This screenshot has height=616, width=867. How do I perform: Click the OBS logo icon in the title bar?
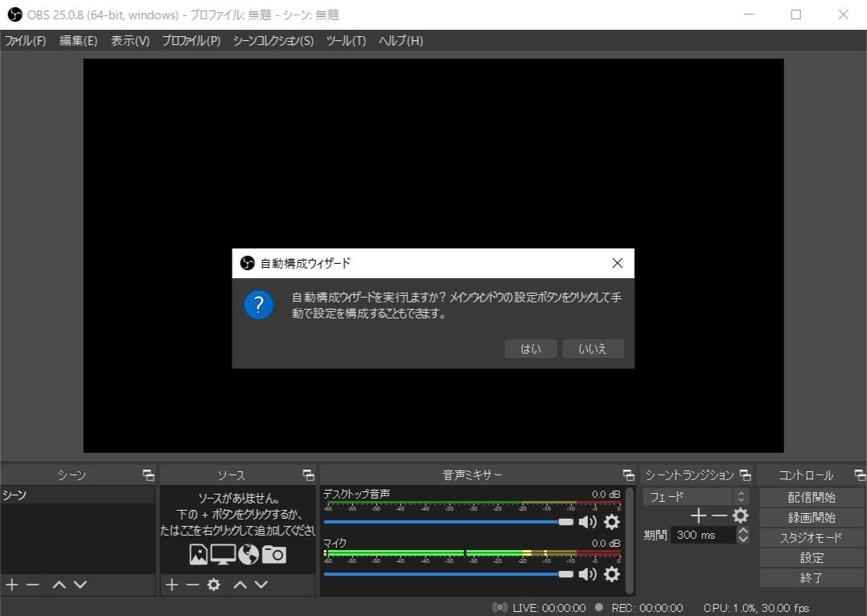(x=15, y=15)
